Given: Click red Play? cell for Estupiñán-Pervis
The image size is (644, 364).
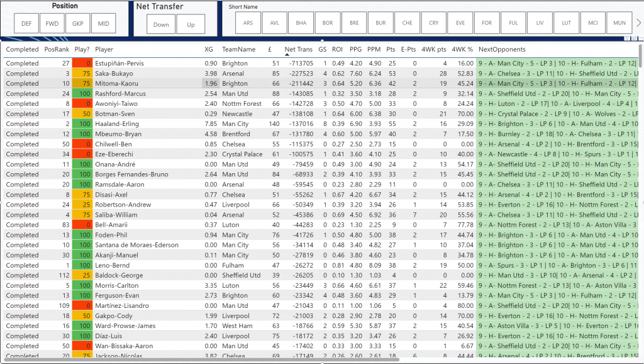Looking at the screenshot, I should click(x=82, y=63).
